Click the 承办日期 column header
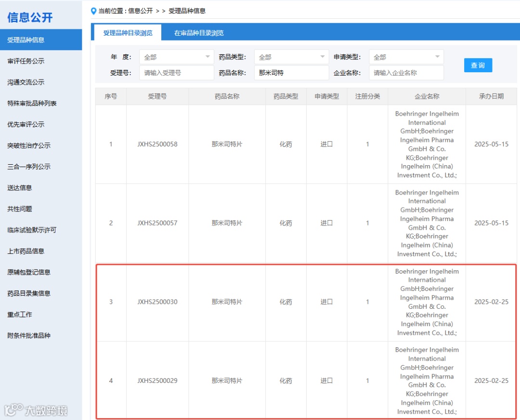The image size is (520, 420). 491,96
